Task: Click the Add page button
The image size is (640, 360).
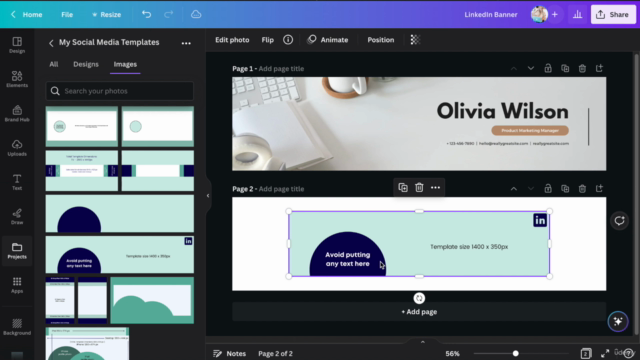Action: click(419, 311)
